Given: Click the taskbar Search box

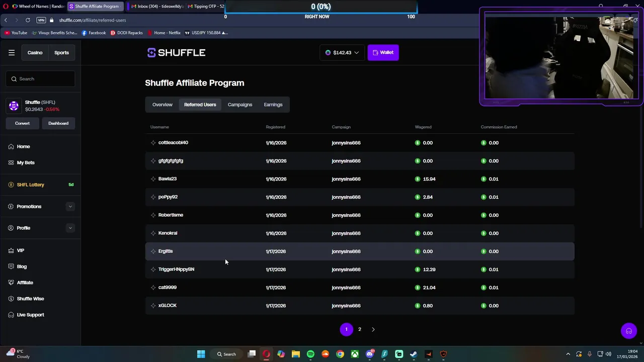Looking at the screenshot, I should pos(226,354).
